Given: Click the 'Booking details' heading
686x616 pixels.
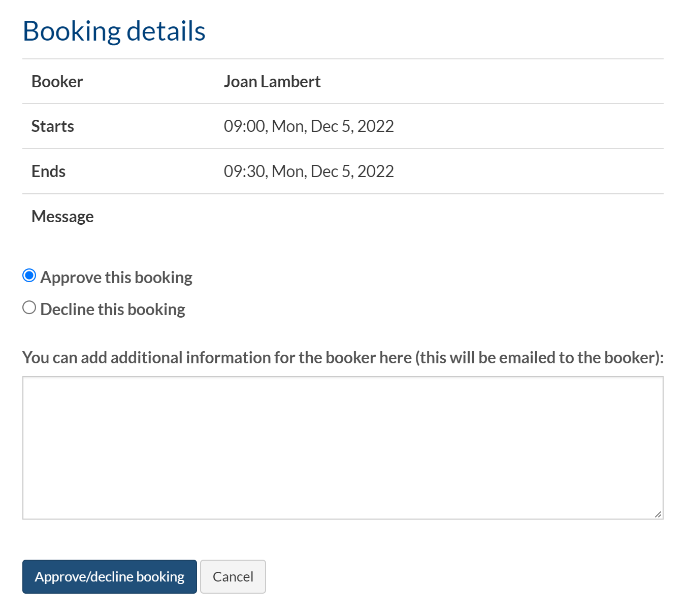Looking at the screenshot, I should click(114, 31).
